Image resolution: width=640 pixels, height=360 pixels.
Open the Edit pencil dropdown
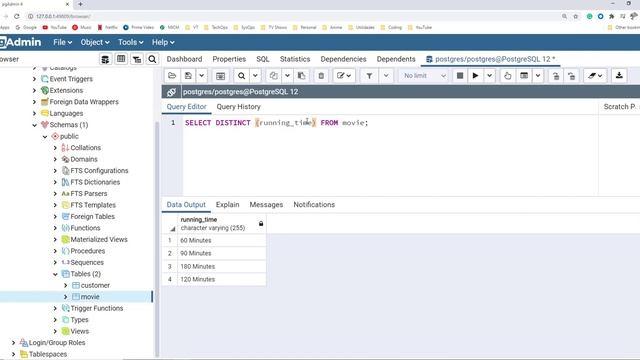[x=344, y=76]
